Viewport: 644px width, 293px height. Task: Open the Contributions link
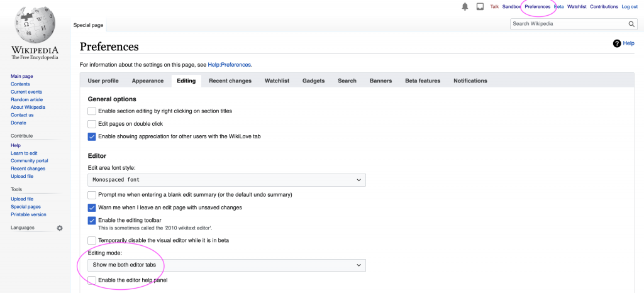pyautogui.click(x=604, y=7)
